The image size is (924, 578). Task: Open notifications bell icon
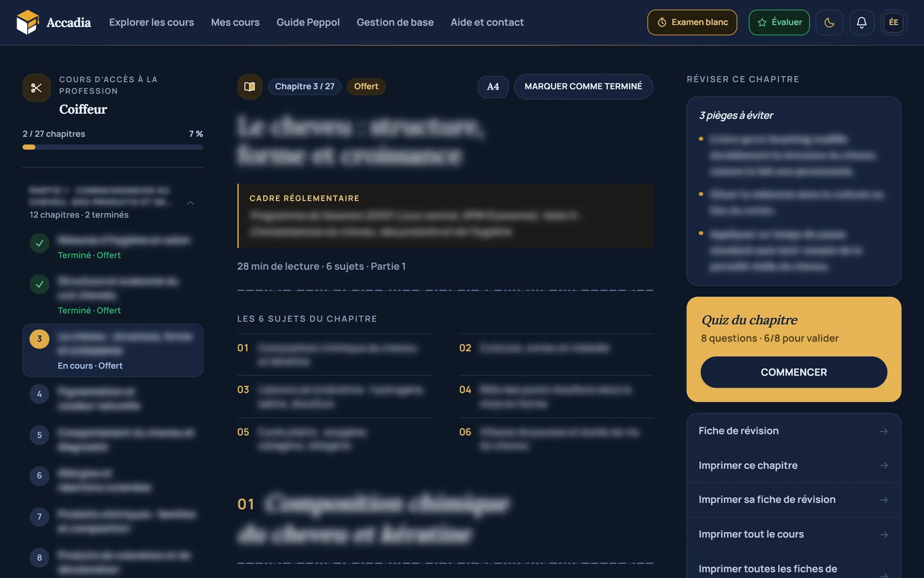tap(862, 23)
